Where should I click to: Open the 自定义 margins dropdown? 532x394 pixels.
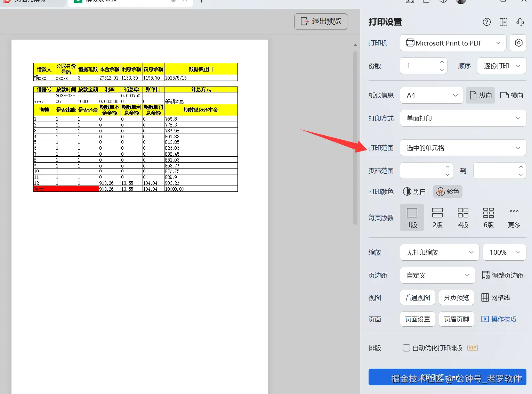pyautogui.click(x=437, y=275)
